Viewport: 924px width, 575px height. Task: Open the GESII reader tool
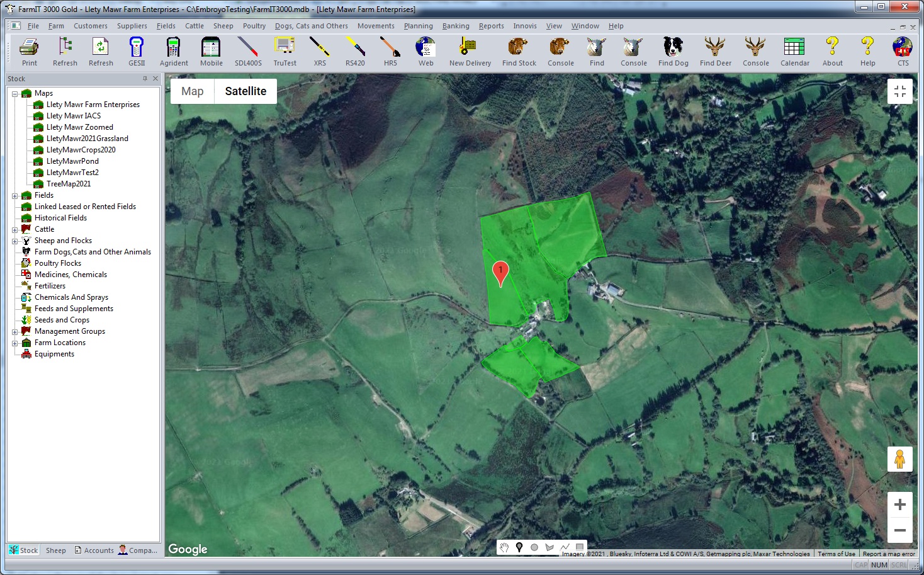137,51
